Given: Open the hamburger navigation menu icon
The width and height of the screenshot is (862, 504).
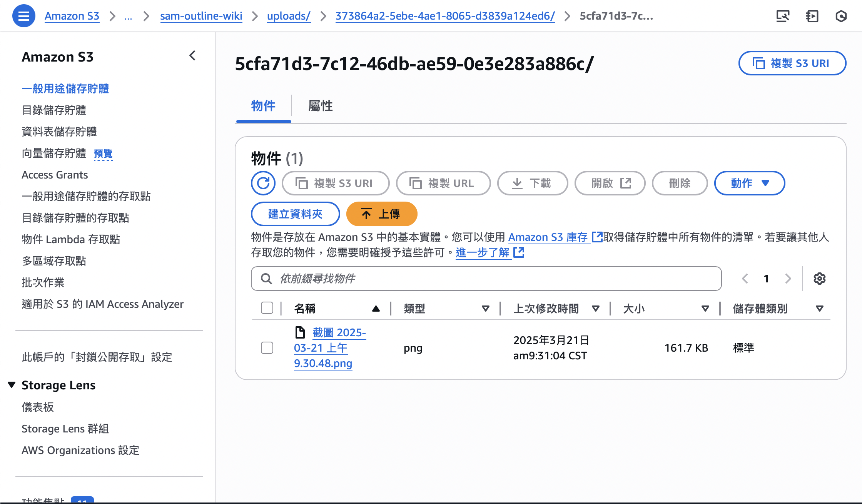Looking at the screenshot, I should click(x=23, y=16).
